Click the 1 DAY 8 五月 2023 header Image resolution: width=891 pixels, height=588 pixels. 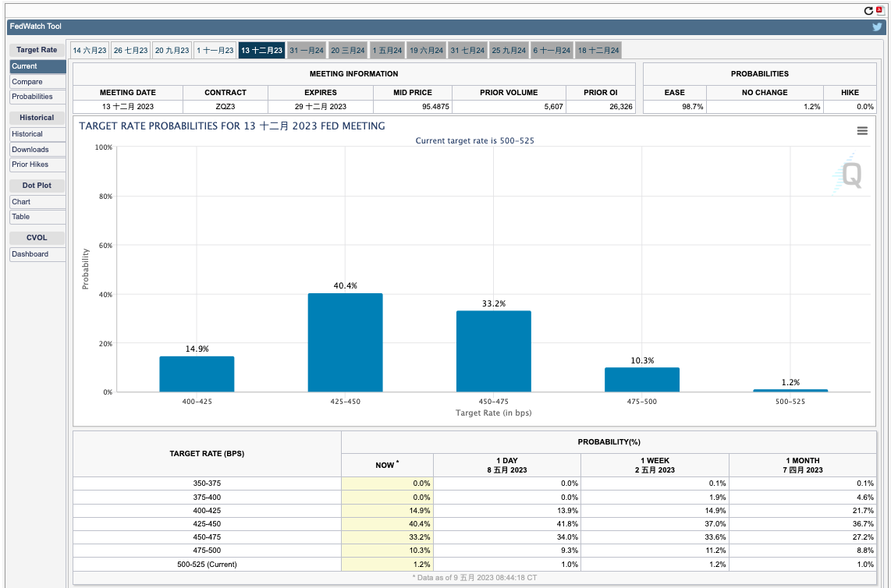pyautogui.click(x=507, y=465)
